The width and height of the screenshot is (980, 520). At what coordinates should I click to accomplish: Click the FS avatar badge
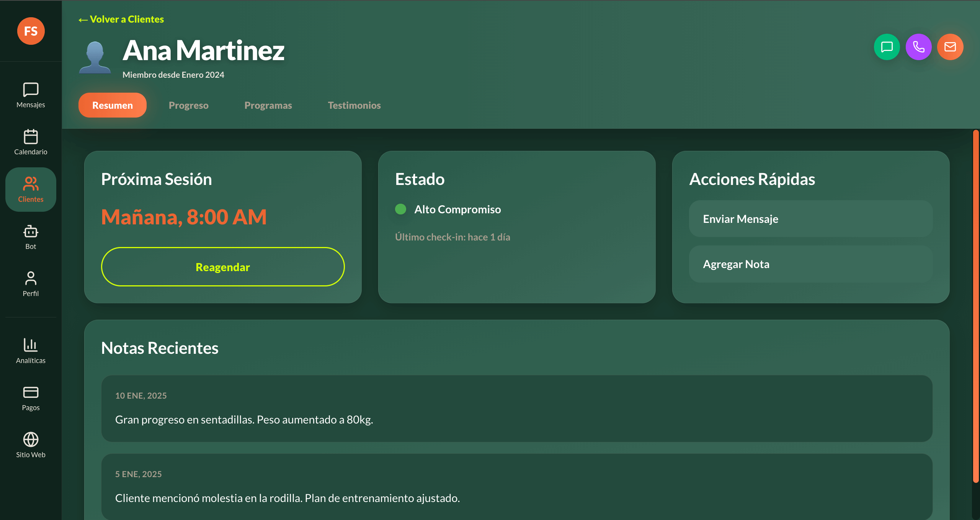coord(31,31)
